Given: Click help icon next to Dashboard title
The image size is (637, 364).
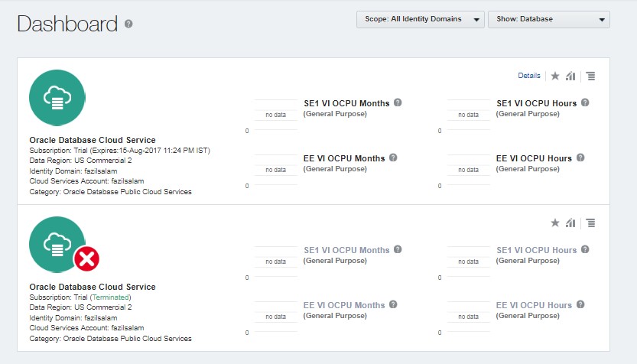Looking at the screenshot, I should click(128, 24).
